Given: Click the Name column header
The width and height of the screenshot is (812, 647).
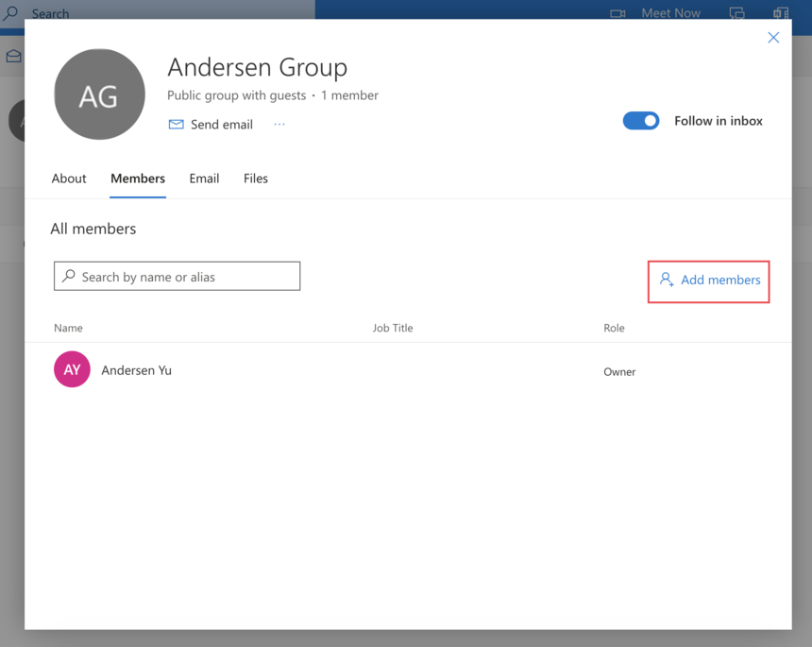Looking at the screenshot, I should (68, 328).
